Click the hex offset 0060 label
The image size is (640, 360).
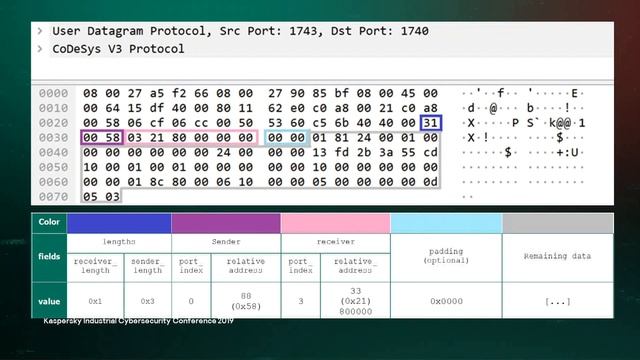[x=53, y=182]
